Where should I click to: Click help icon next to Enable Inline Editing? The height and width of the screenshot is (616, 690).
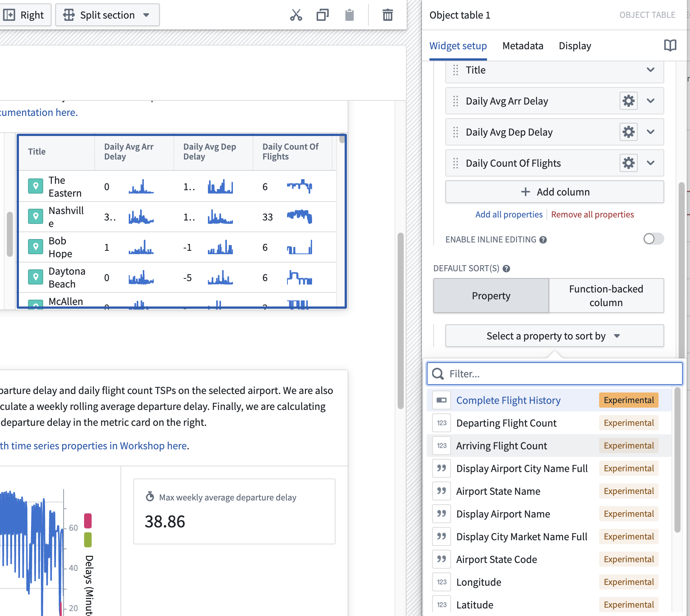(x=543, y=240)
